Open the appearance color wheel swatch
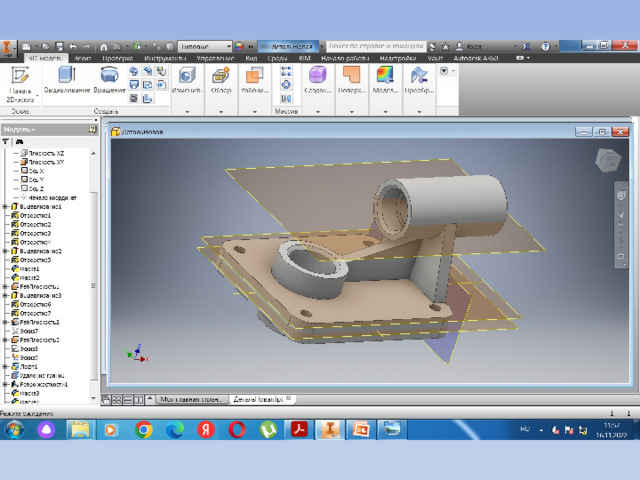This screenshot has width=640, height=480. pos(239,47)
